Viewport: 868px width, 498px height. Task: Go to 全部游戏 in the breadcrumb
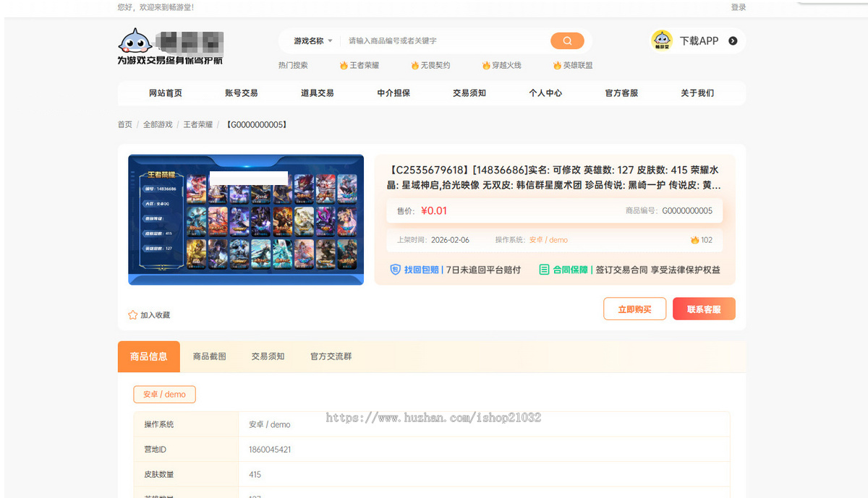click(x=158, y=124)
